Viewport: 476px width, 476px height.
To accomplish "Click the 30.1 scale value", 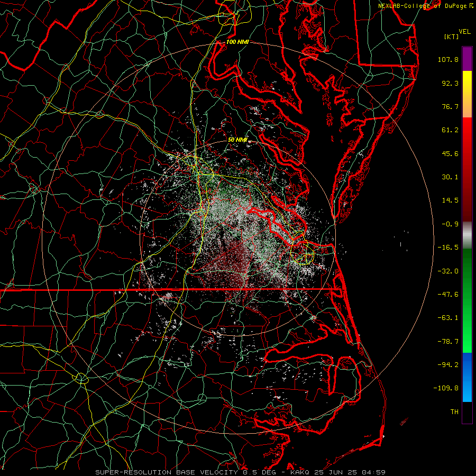I will [x=450, y=177].
